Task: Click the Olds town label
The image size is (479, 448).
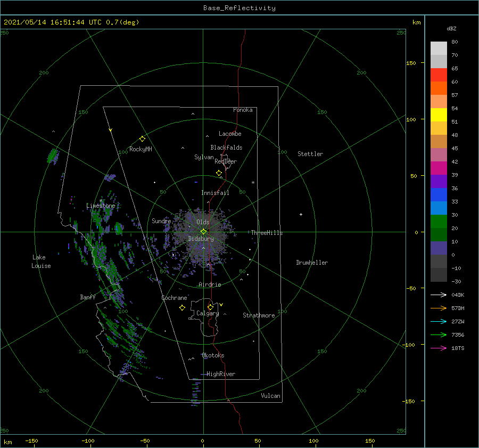Action: (203, 222)
